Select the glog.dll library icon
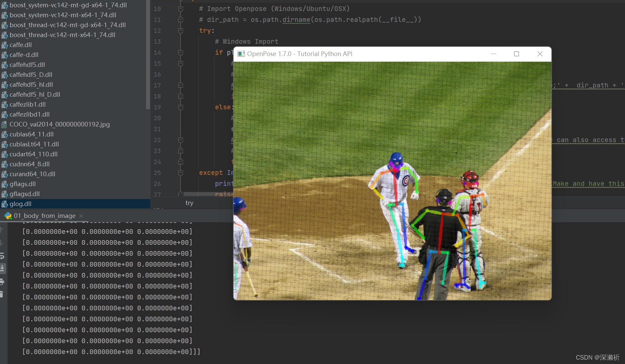This screenshot has width=625, height=364. tap(5, 204)
